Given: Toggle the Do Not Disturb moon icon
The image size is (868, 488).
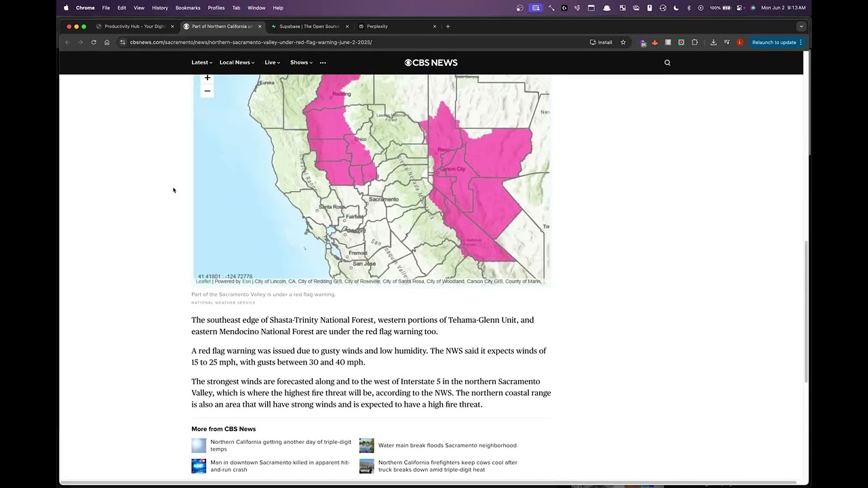Looking at the screenshot, I should pyautogui.click(x=676, y=7).
